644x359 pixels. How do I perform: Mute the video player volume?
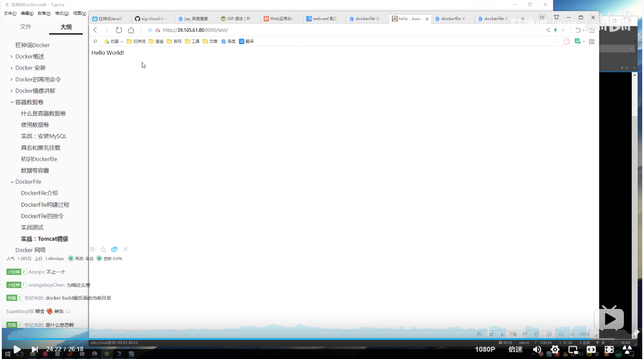[537, 349]
